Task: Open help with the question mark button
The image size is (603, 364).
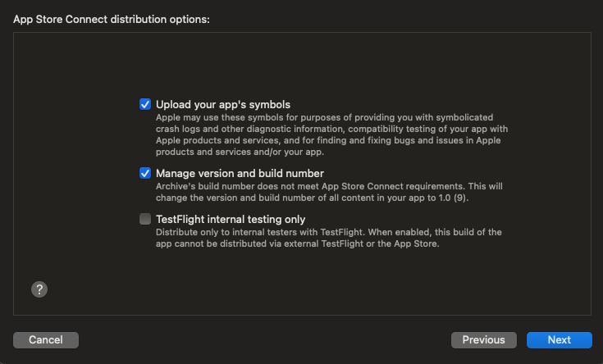Action: (39, 289)
